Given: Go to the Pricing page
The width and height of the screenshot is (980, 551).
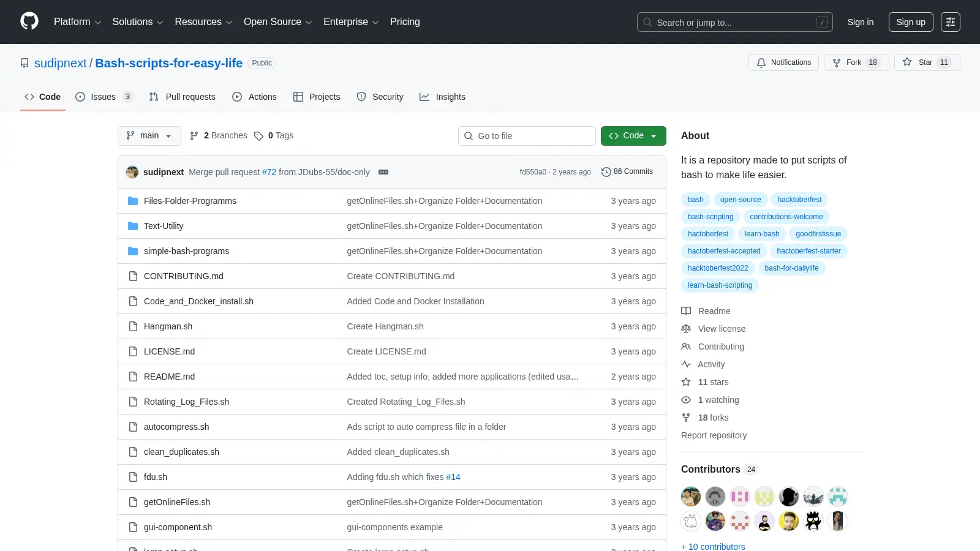Looking at the screenshot, I should point(405,22).
